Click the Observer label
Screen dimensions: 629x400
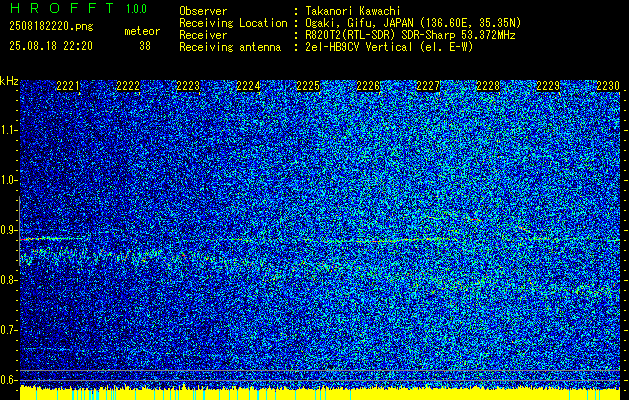click(x=203, y=11)
